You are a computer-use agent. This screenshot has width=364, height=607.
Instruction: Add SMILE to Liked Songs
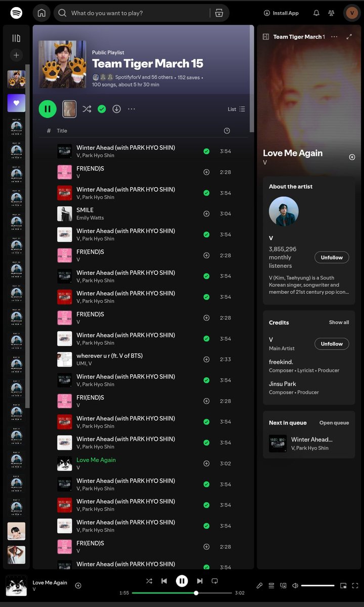[206, 213]
